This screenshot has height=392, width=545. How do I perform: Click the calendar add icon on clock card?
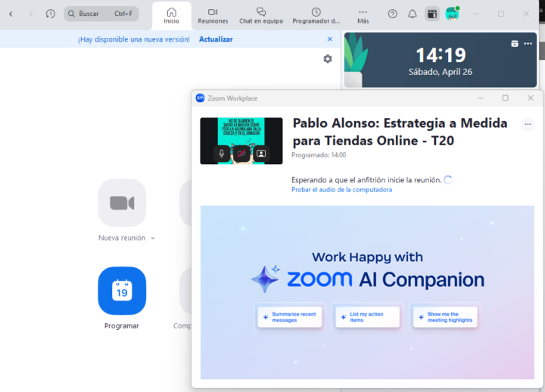pos(515,43)
